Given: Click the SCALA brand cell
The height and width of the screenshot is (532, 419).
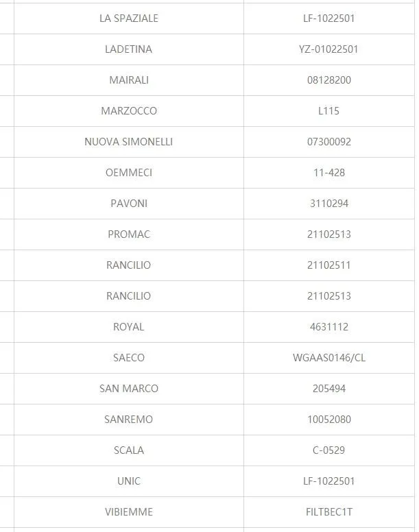Looking at the screenshot, I should [x=129, y=450].
